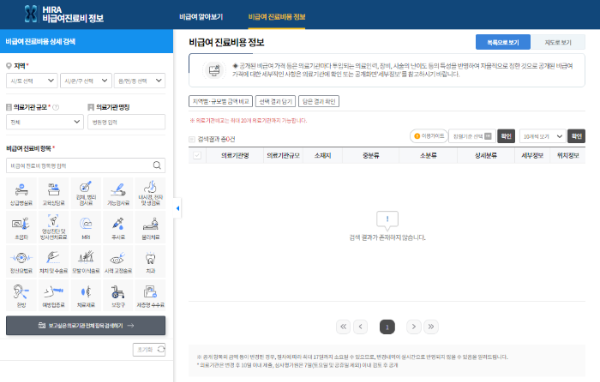The width and height of the screenshot is (600, 382).
Task: Click the 의료기관명 column header
Action: 235,155
